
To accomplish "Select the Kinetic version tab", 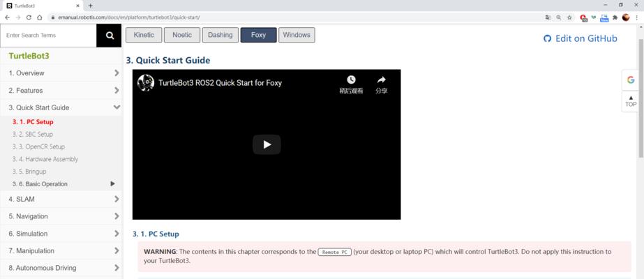I will pyautogui.click(x=144, y=35).
